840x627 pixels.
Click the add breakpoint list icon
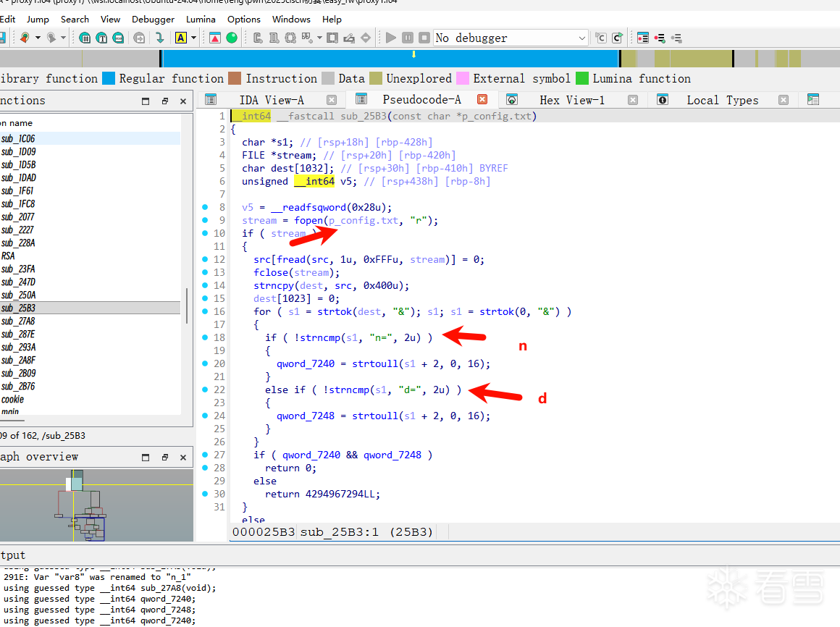click(x=660, y=38)
